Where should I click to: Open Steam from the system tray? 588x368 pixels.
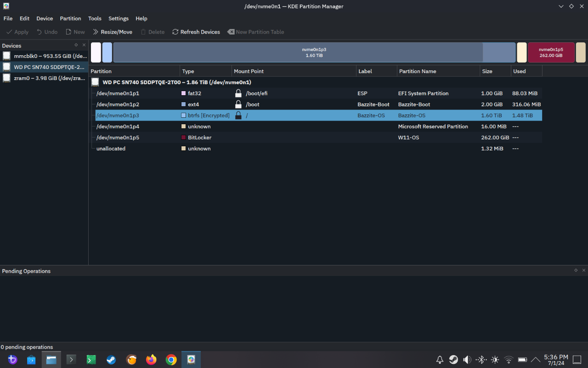(x=453, y=359)
